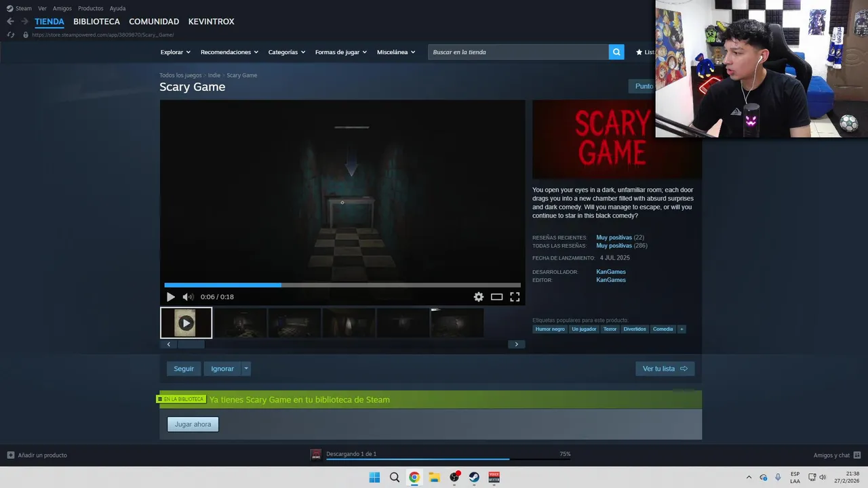Open the Windows Start menu

[x=374, y=477]
